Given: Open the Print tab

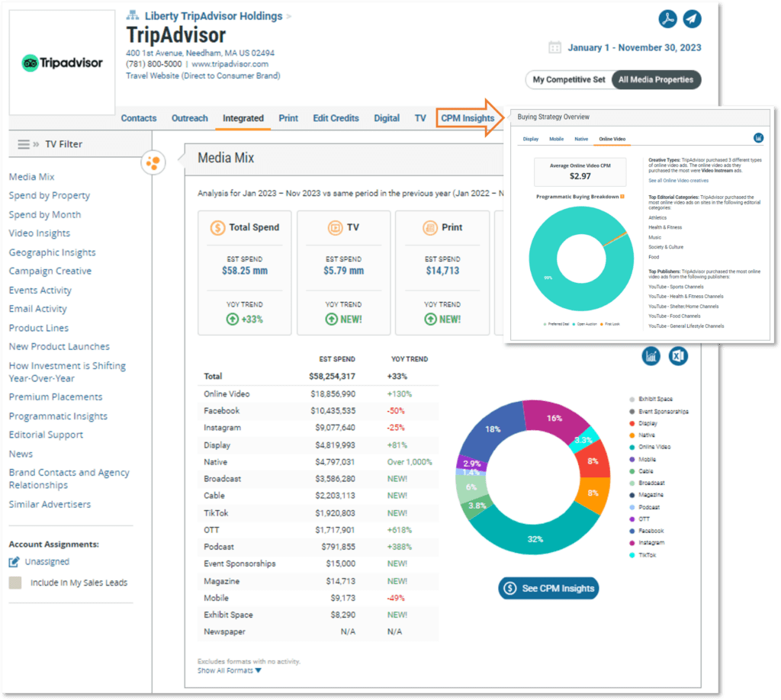Looking at the screenshot, I should tap(288, 118).
